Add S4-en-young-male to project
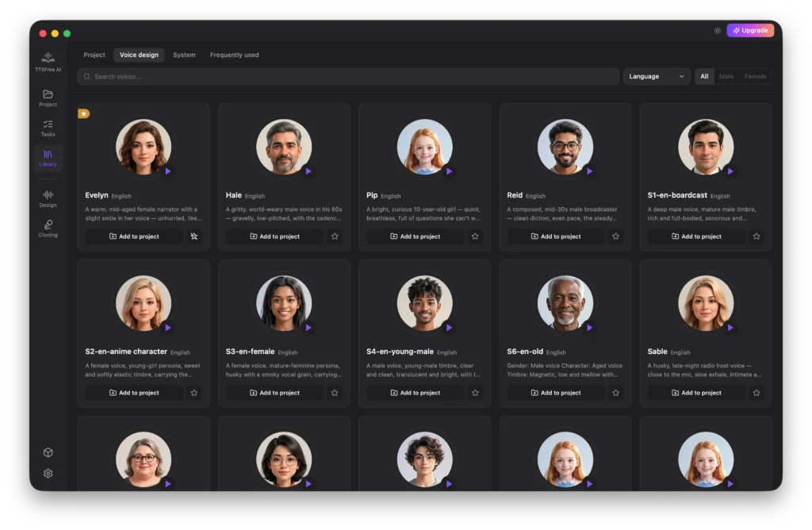Viewport: 812px width, 530px height. click(415, 393)
